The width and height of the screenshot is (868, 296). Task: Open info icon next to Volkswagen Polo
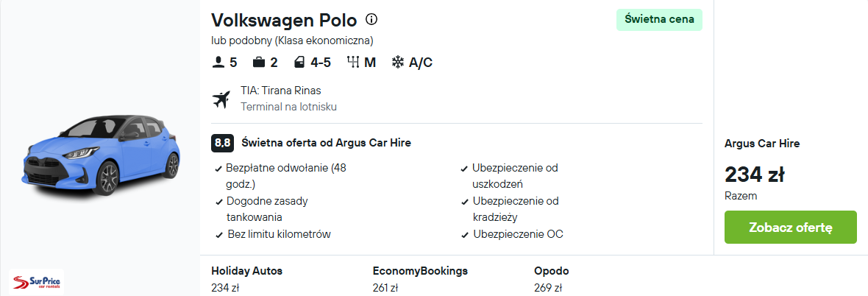(x=371, y=20)
